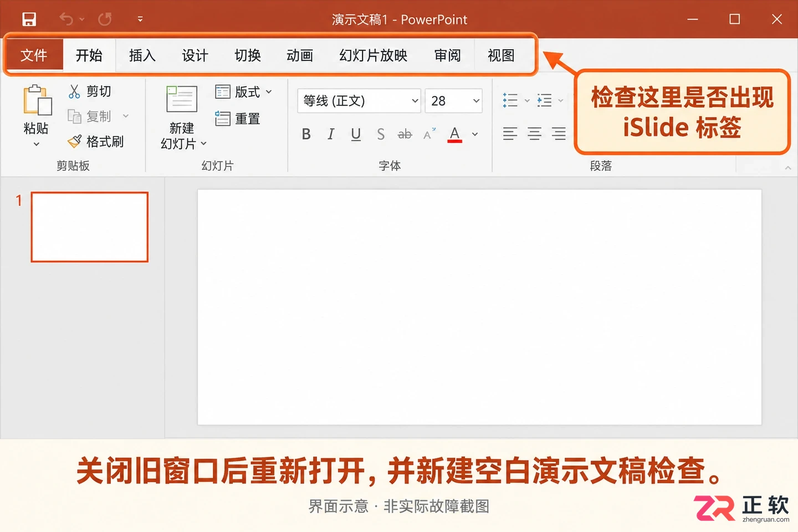Switch to the 动画 tab
This screenshot has height=532, width=798.
(x=300, y=55)
